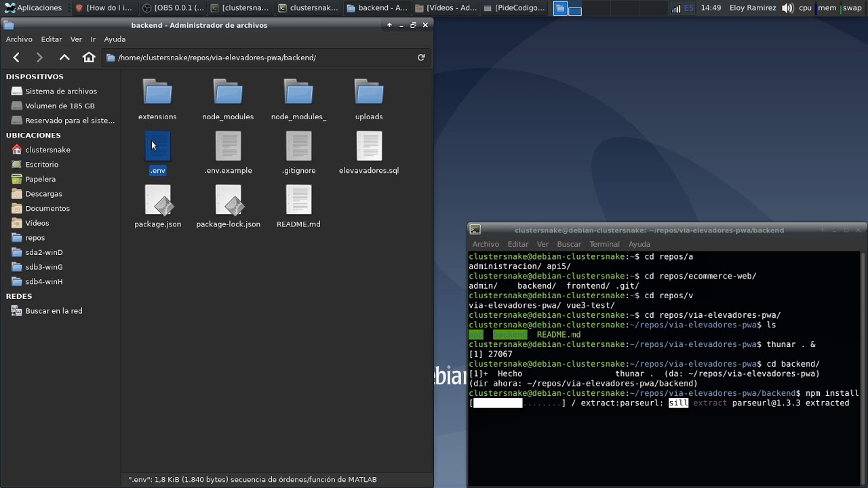Open the Eloy Ramirez user menu
The image size is (868, 488).
tap(753, 8)
